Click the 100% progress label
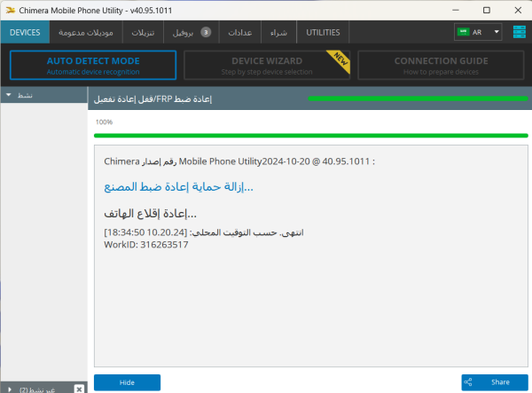532x393 pixels. tap(104, 122)
